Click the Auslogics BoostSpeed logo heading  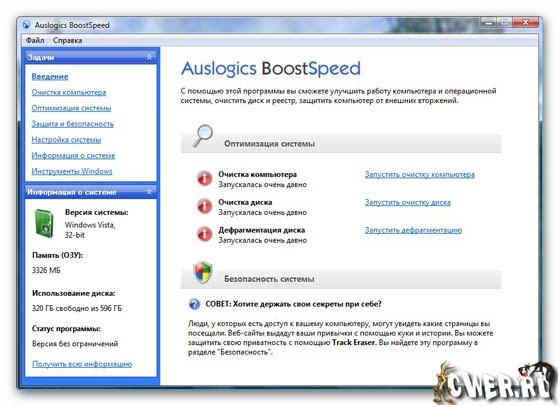(271, 69)
